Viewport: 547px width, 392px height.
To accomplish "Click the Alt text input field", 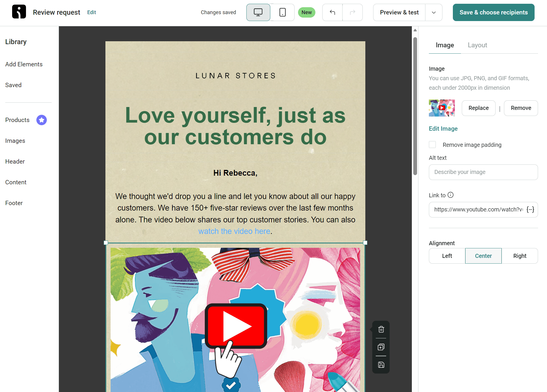I will pyautogui.click(x=483, y=172).
